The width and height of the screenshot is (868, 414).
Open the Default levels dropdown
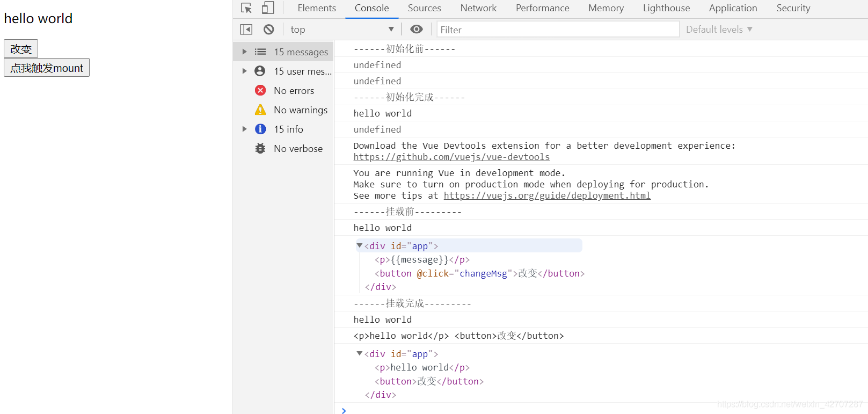tap(719, 30)
